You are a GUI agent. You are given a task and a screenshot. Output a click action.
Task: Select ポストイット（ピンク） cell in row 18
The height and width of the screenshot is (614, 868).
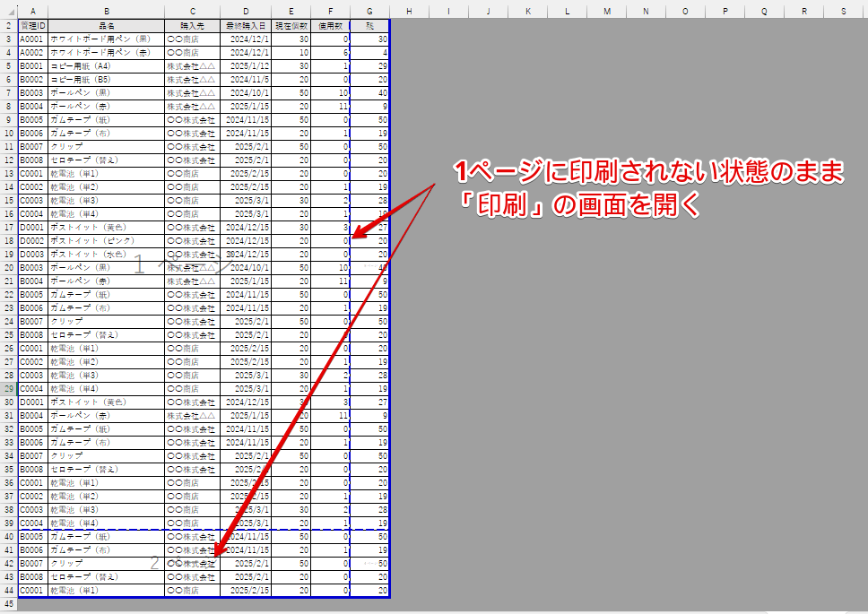tap(107, 241)
